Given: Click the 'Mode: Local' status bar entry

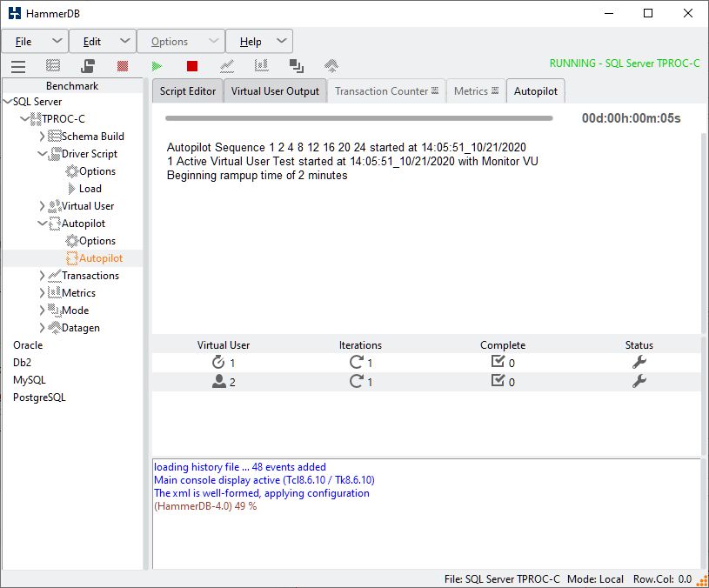Looking at the screenshot, I should (595, 579).
